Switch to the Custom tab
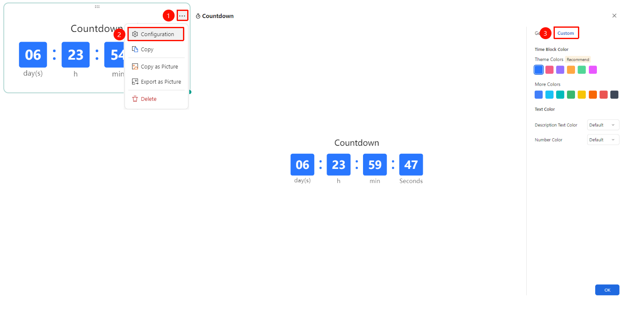644x313 pixels. pos(566,33)
